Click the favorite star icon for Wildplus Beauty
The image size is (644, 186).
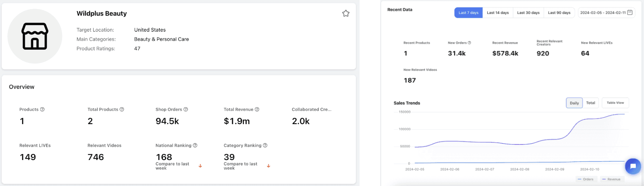[x=346, y=13]
